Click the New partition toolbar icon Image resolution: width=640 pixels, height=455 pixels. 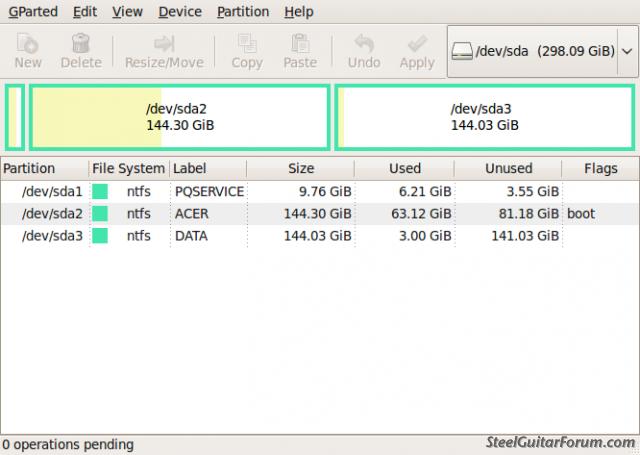tap(28, 44)
